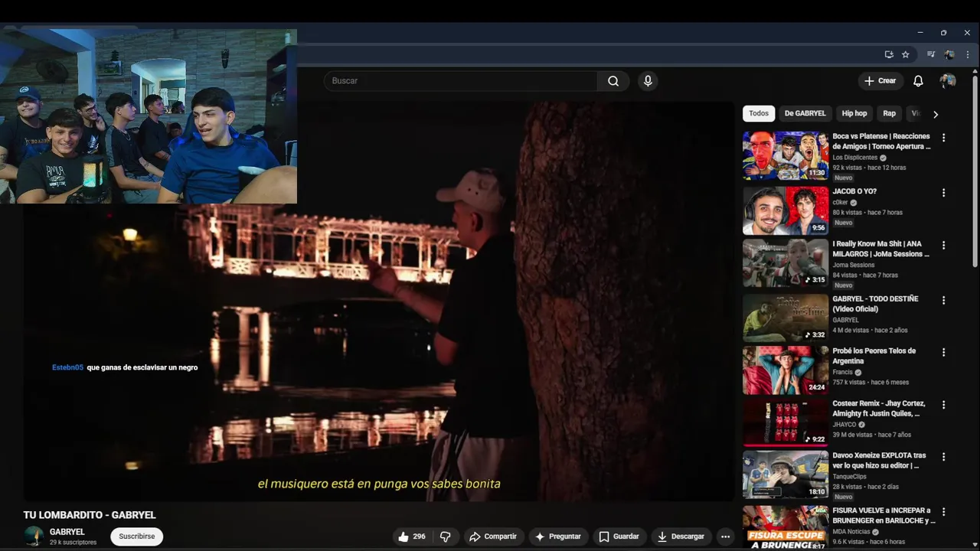Open Chrome profile avatar in toolbar
980x551 pixels.
coord(949,54)
